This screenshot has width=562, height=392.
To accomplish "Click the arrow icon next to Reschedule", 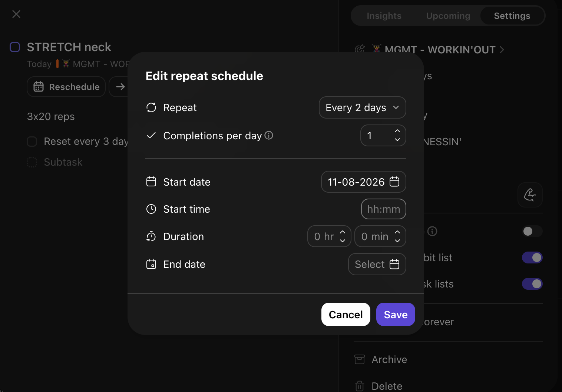I will 120,87.
